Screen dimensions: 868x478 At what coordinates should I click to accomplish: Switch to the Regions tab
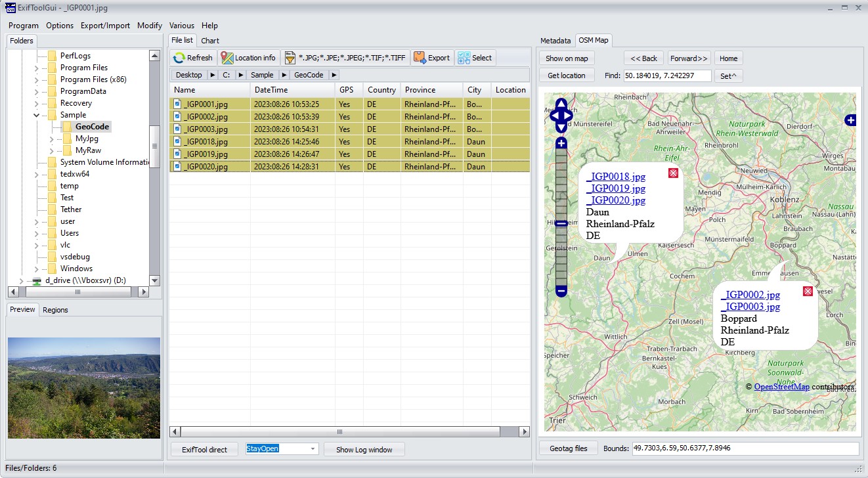55,310
